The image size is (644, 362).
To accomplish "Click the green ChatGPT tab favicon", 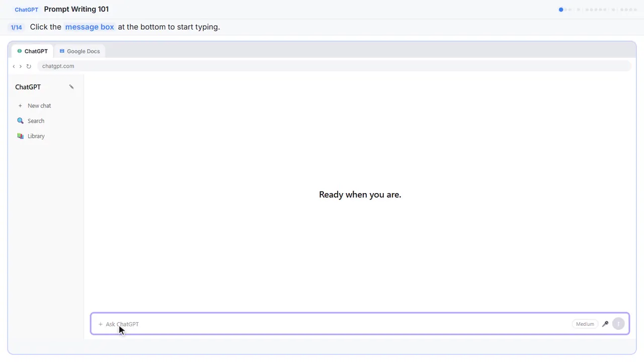I will pos(20,51).
